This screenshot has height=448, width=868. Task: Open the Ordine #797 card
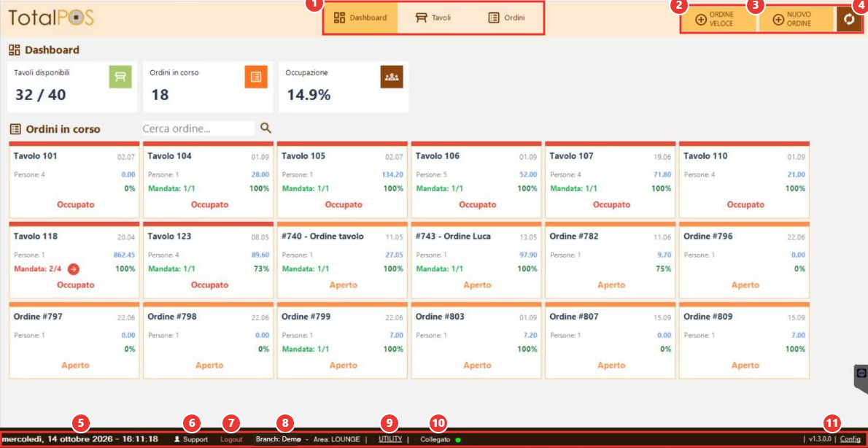tap(74, 341)
